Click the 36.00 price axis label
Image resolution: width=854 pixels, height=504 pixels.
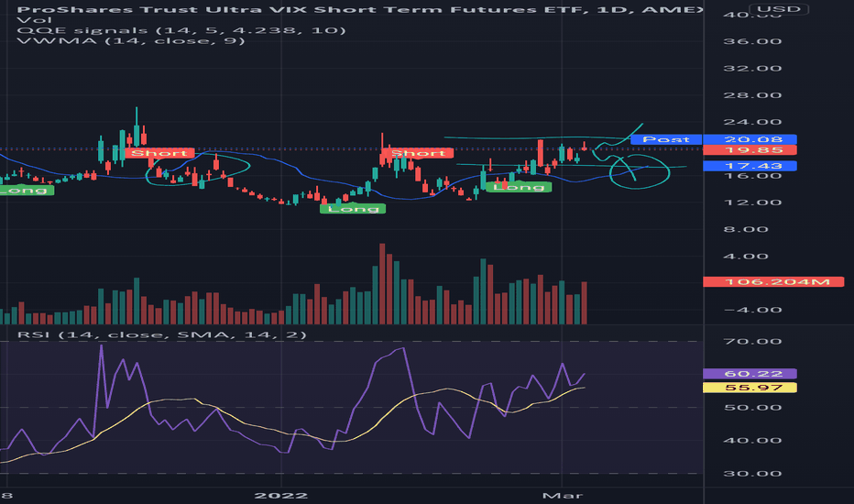click(752, 41)
